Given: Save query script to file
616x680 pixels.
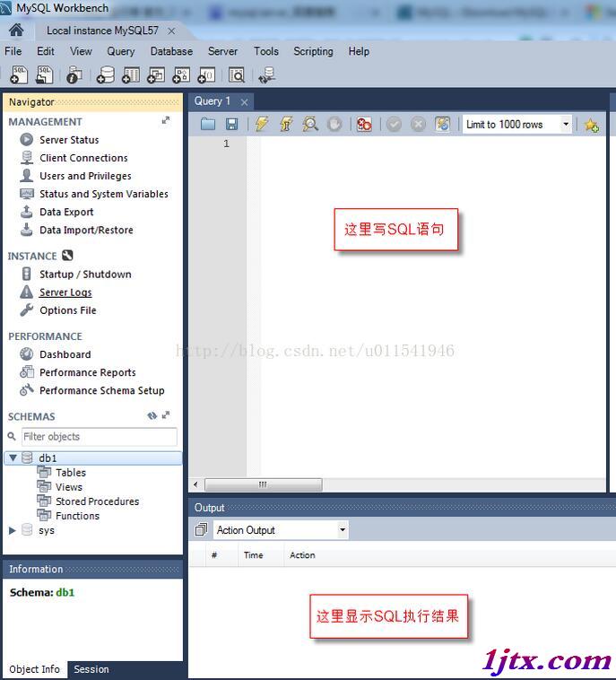Looking at the screenshot, I should pos(232,125).
